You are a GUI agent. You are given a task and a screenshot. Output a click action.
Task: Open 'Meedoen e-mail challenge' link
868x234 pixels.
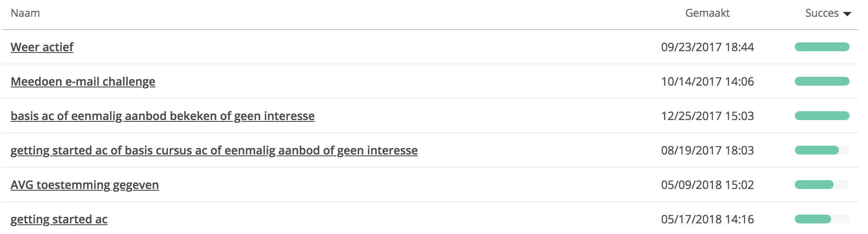(83, 82)
